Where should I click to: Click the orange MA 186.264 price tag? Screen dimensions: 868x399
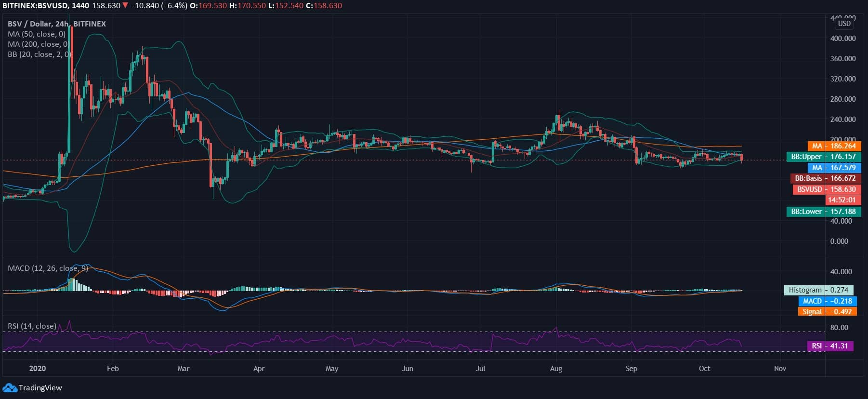(834, 146)
